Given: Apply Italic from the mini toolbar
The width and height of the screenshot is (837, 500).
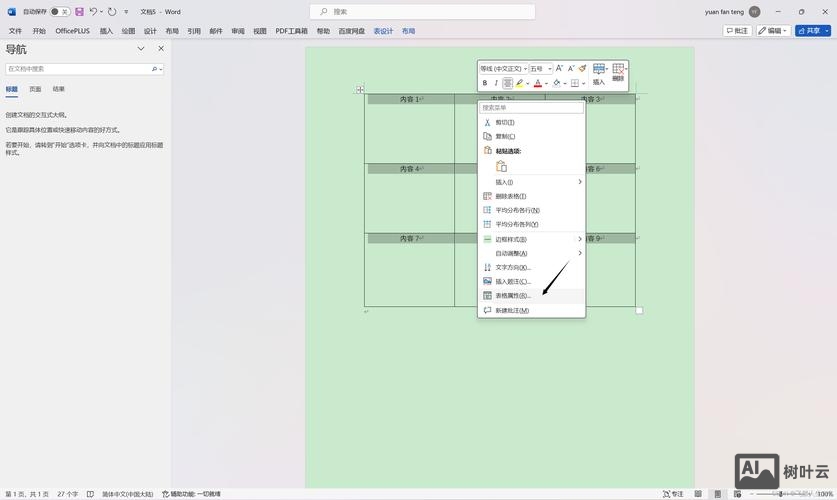Looking at the screenshot, I should point(496,83).
